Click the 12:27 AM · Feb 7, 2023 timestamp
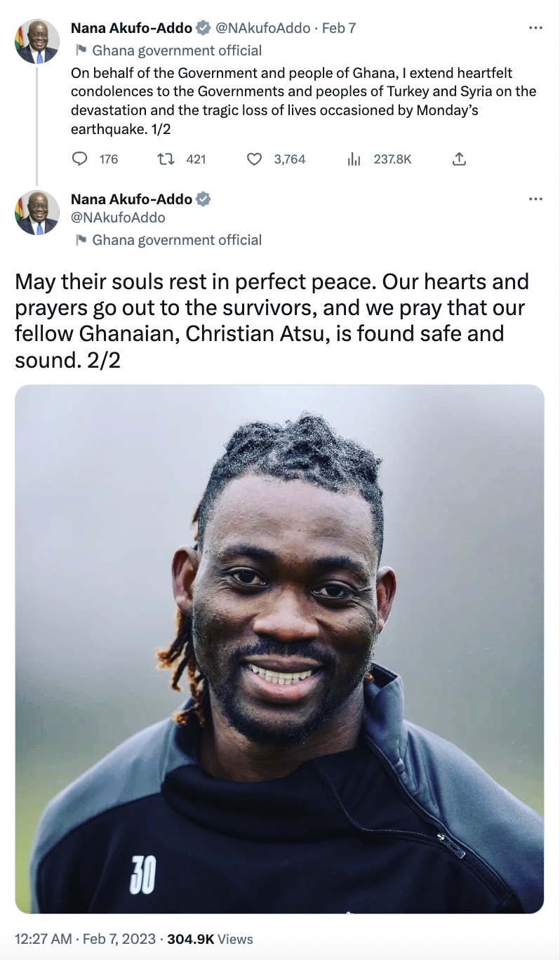This screenshot has width=560, height=960. pyautogui.click(x=87, y=939)
